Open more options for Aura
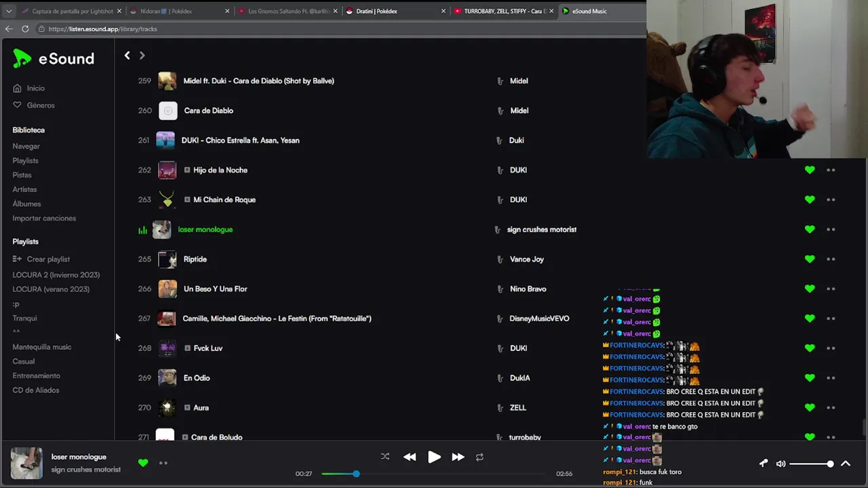Viewport: 868px width, 488px height. pyautogui.click(x=831, y=407)
